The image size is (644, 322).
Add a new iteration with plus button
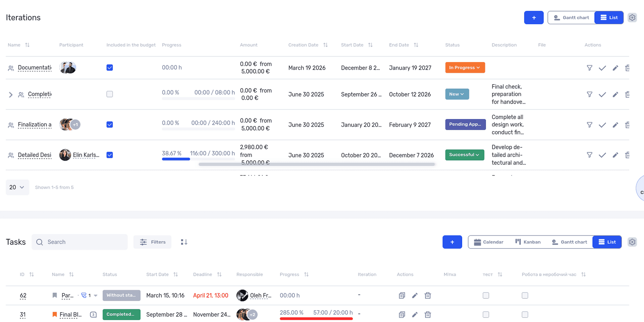[534, 17]
